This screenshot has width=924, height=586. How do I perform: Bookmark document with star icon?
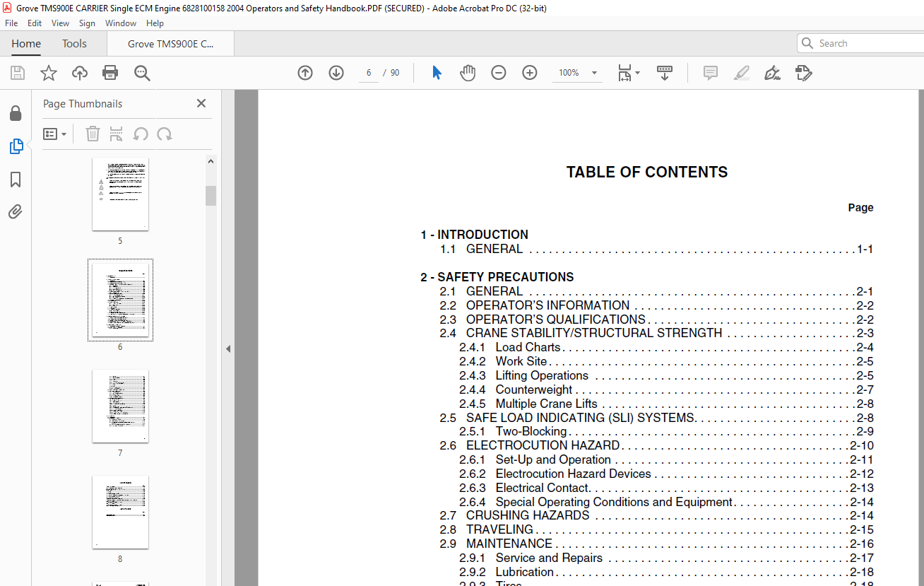tap(49, 73)
